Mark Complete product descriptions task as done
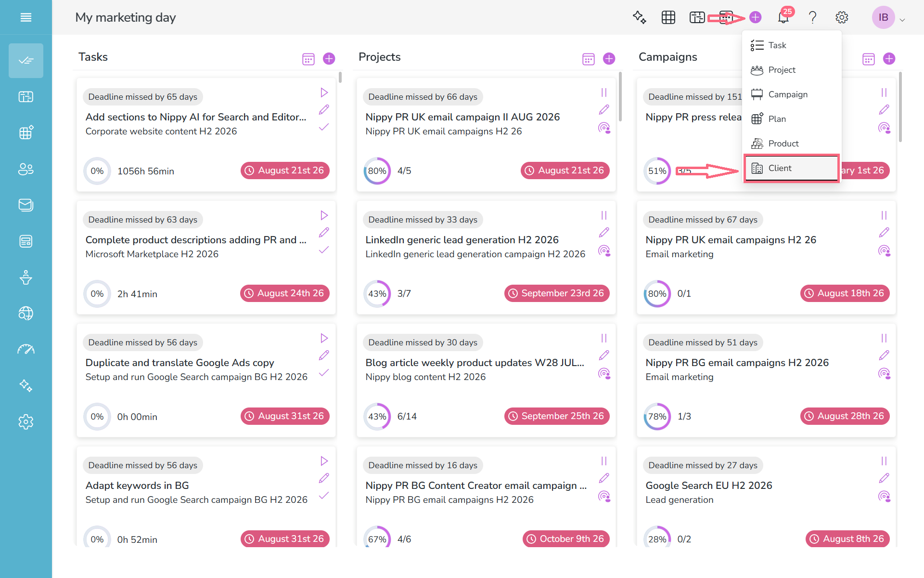The height and width of the screenshot is (578, 924). (324, 250)
